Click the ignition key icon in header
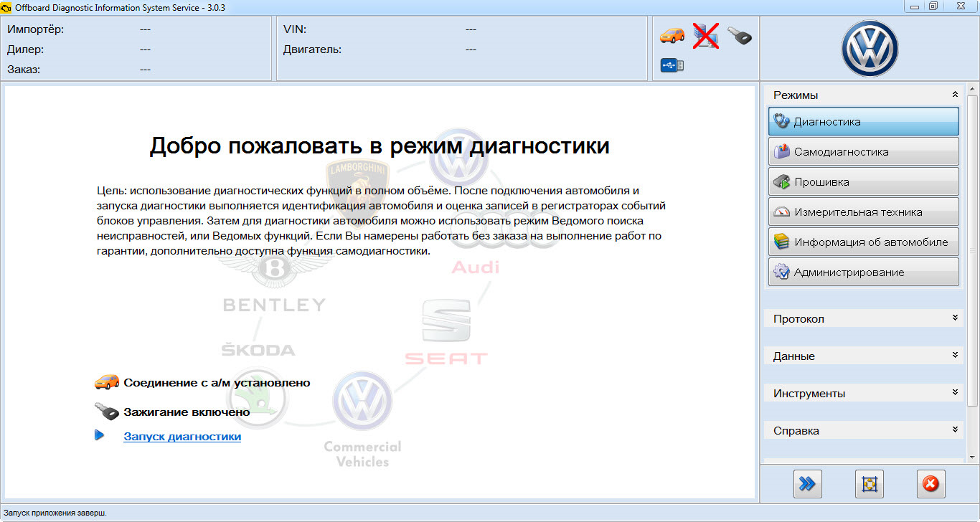 pyautogui.click(x=740, y=35)
